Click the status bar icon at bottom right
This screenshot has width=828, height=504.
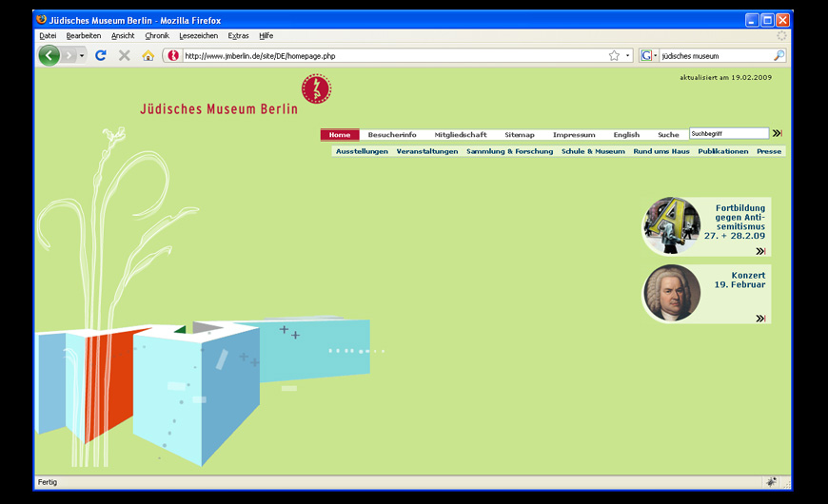tap(771, 482)
